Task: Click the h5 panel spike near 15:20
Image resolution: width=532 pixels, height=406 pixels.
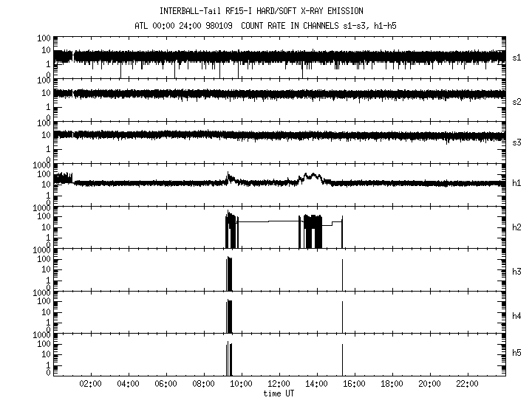Action: pyautogui.click(x=342, y=358)
